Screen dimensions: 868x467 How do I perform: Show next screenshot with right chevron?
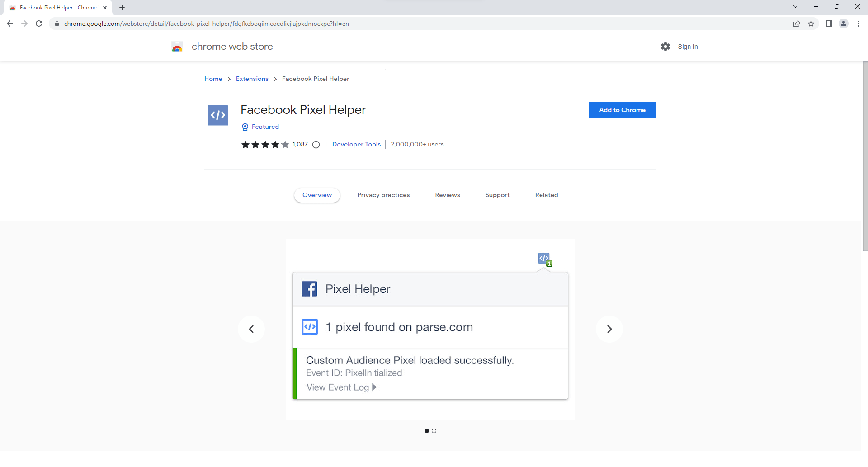coord(609,329)
